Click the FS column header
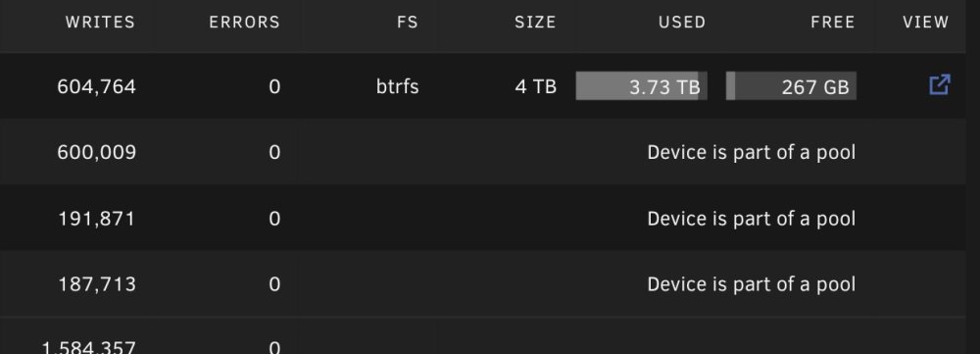Viewport: 980px width, 354px height. click(x=408, y=23)
